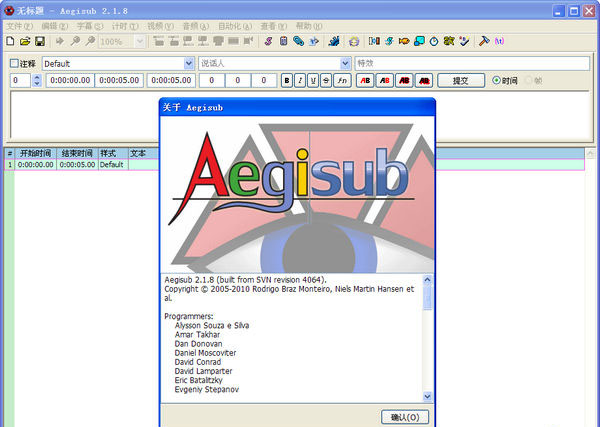Open the 文件 menu

(19, 25)
